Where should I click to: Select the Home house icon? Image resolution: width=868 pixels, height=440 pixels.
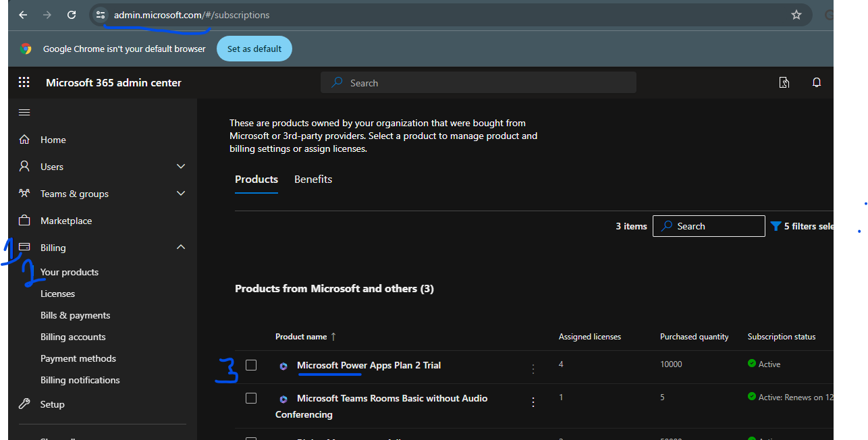pos(24,140)
